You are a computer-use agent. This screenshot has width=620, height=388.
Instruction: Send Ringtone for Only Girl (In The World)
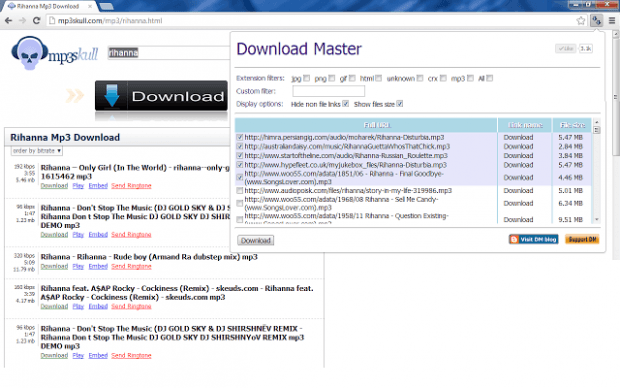pyautogui.click(x=131, y=185)
